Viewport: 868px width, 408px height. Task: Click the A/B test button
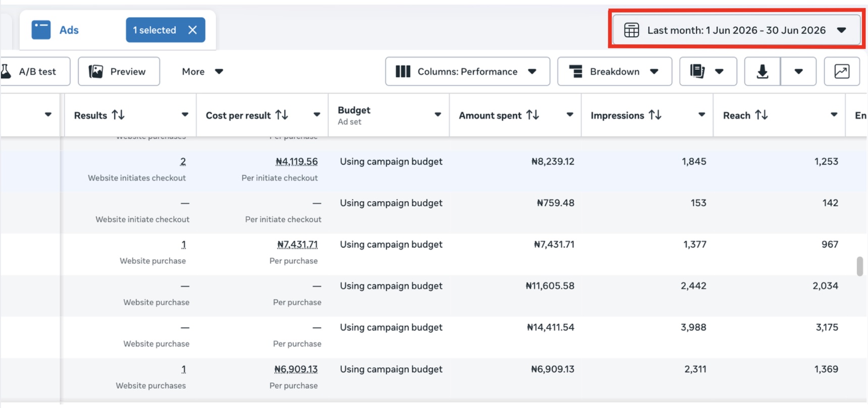(35, 72)
